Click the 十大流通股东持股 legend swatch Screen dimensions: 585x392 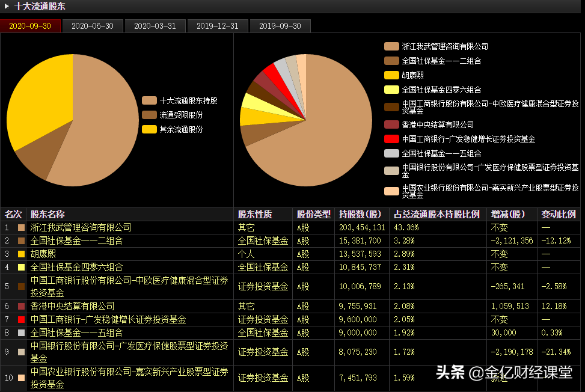click(149, 100)
